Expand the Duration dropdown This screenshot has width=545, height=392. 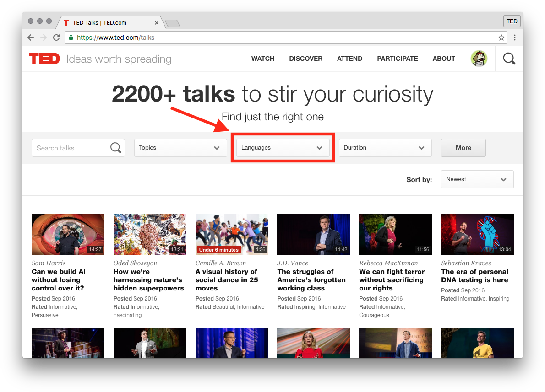point(385,148)
